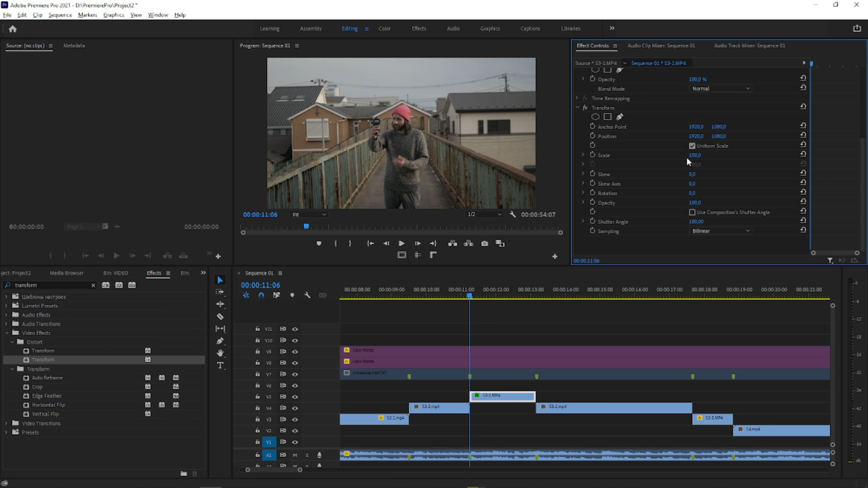The height and width of the screenshot is (488, 868).
Task: Select the Slip tool
Action: coord(220,329)
